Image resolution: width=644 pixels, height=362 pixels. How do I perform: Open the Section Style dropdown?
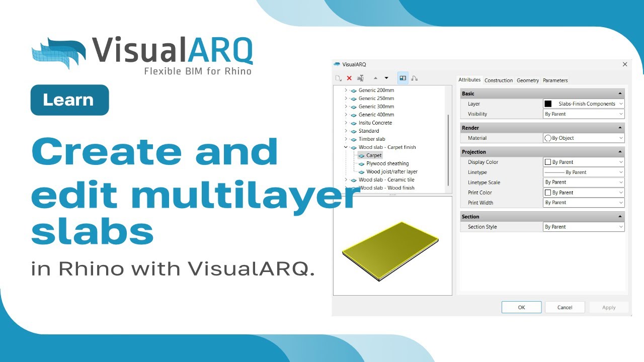(x=584, y=227)
